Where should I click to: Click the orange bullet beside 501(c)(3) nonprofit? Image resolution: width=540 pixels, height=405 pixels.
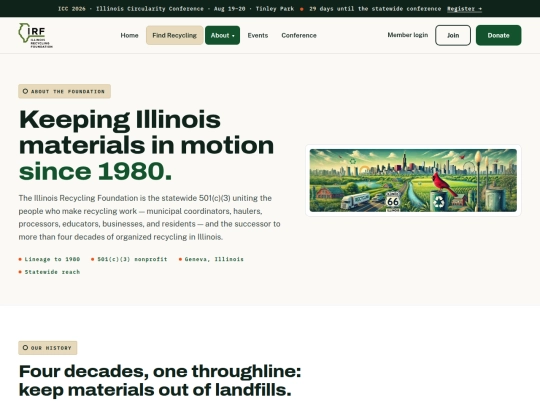[93, 259]
